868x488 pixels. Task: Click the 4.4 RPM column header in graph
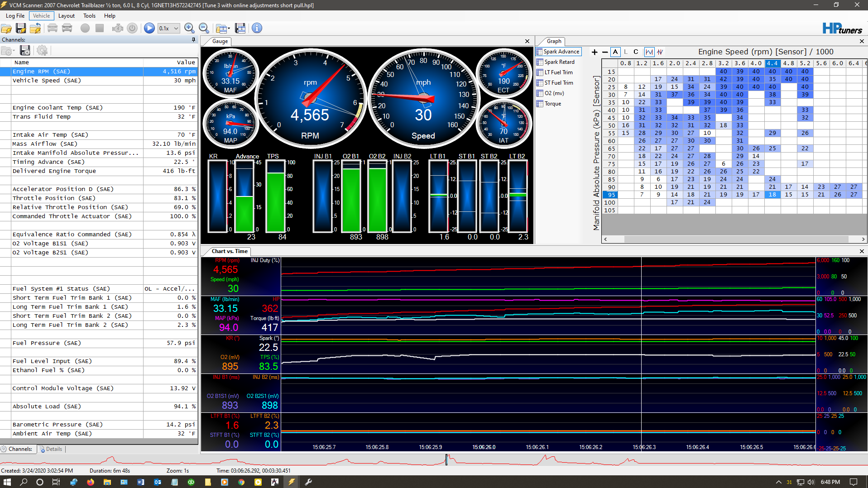[772, 63]
